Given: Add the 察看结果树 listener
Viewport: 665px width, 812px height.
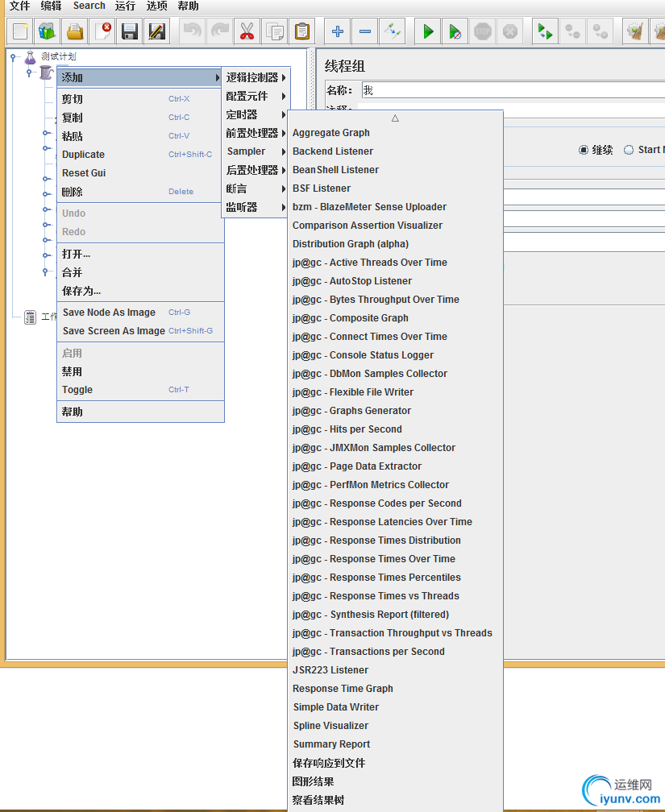Looking at the screenshot, I should (395, 800).
